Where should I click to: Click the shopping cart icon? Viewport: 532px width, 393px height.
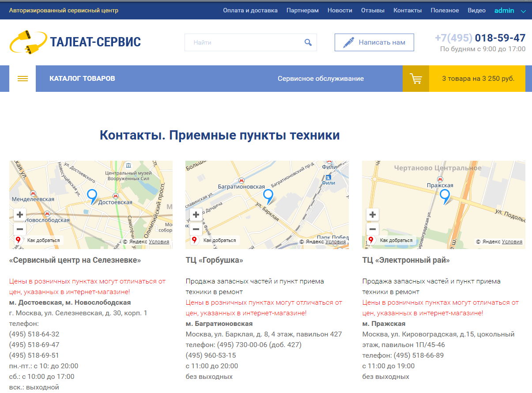[416, 79]
